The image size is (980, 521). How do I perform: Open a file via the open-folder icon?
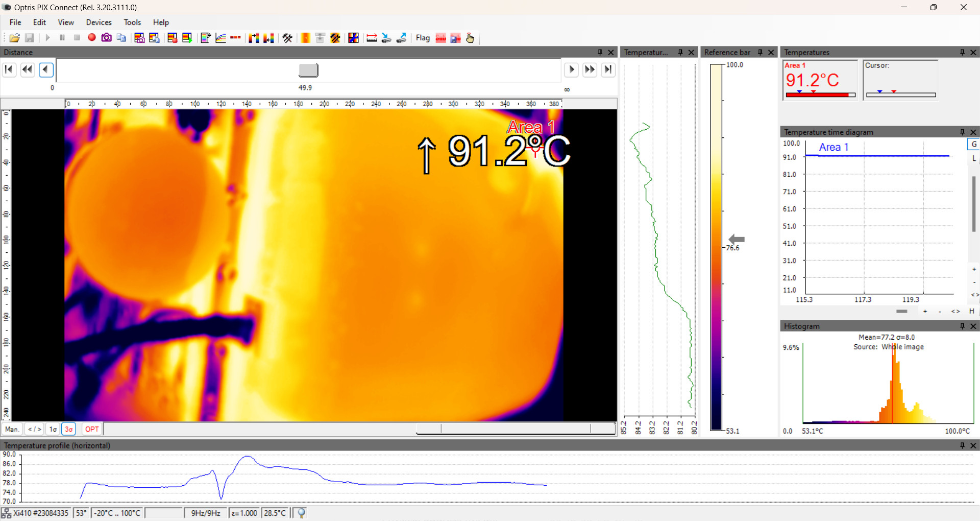coord(14,38)
